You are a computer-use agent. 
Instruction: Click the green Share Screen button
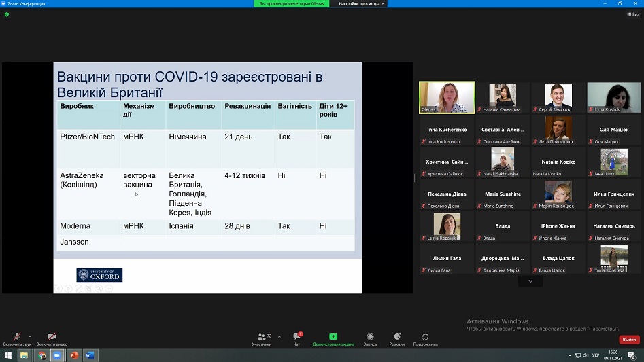(333, 338)
